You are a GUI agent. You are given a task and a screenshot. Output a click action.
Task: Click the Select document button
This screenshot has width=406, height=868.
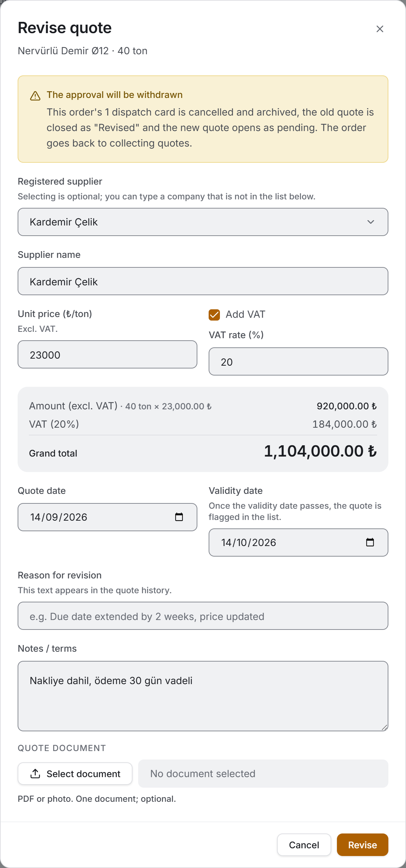coord(75,774)
